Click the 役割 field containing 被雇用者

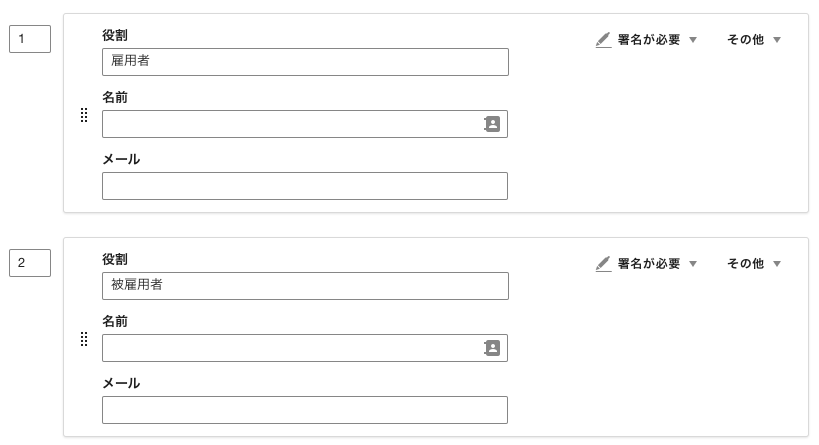(305, 286)
